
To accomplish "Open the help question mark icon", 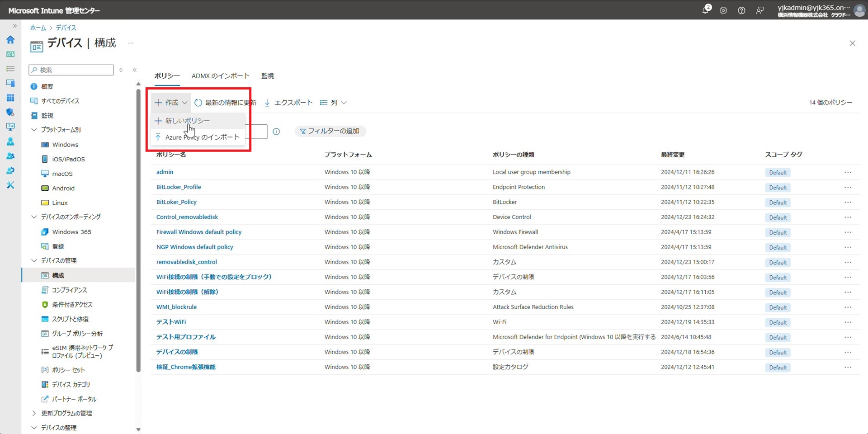I will [741, 10].
